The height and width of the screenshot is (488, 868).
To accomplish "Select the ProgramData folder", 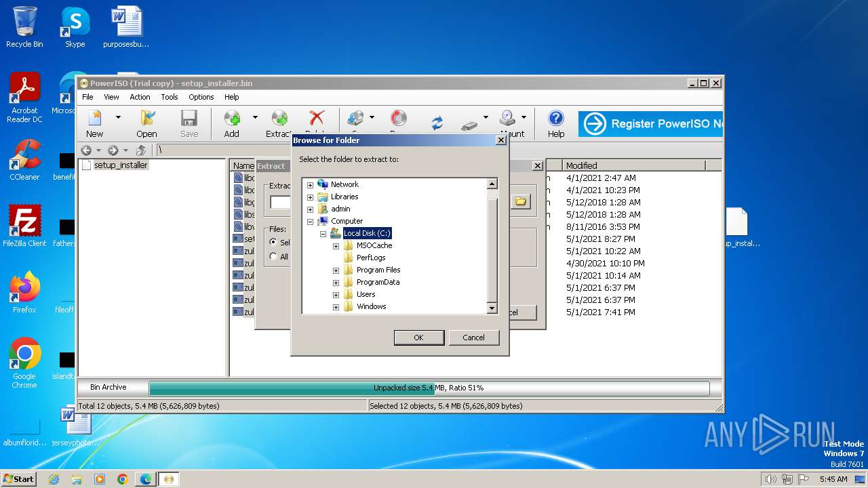I will (x=378, y=282).
